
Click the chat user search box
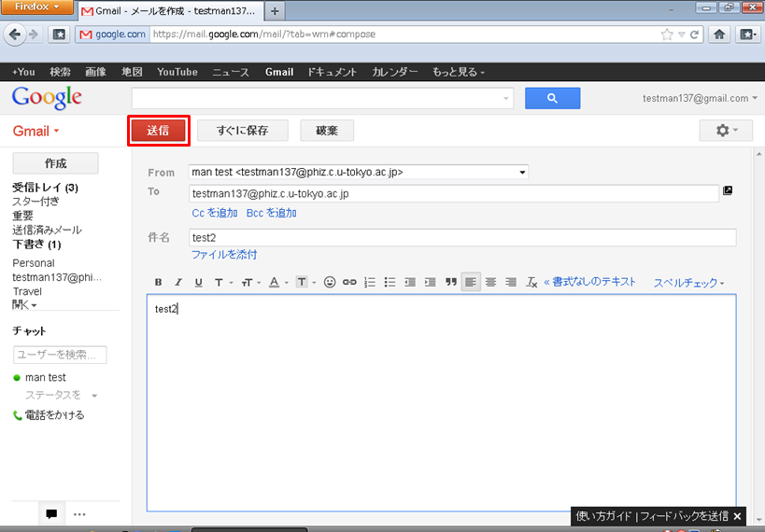point(60,355)
